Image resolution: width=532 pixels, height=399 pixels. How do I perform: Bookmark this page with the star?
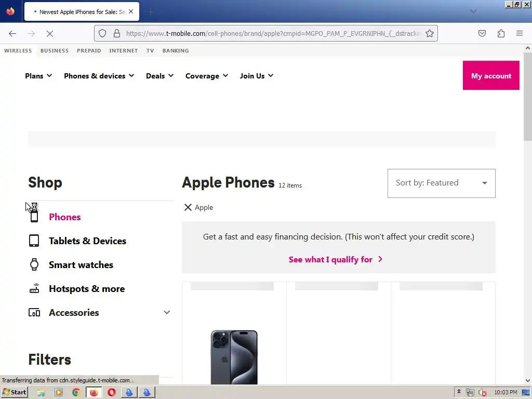(x=430, y=33)
